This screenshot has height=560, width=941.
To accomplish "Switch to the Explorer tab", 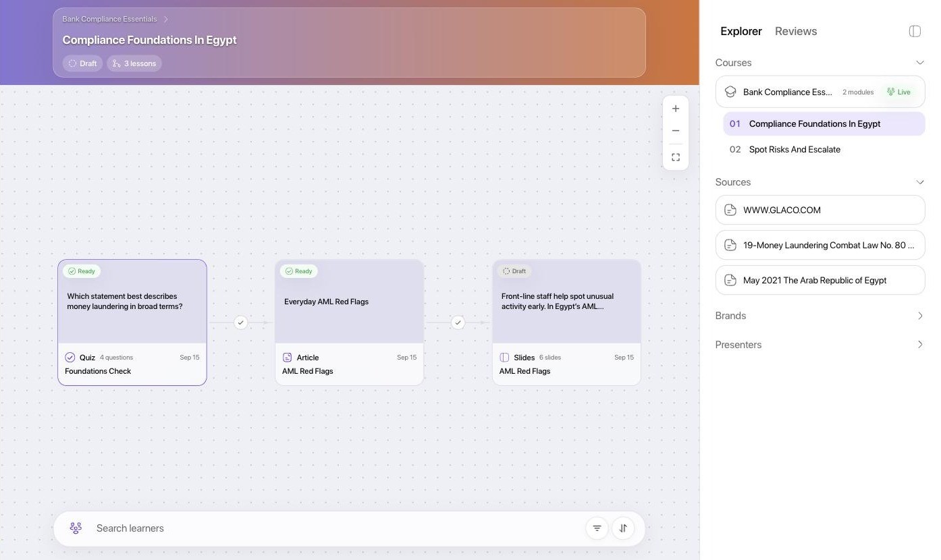I will (741, 31).
